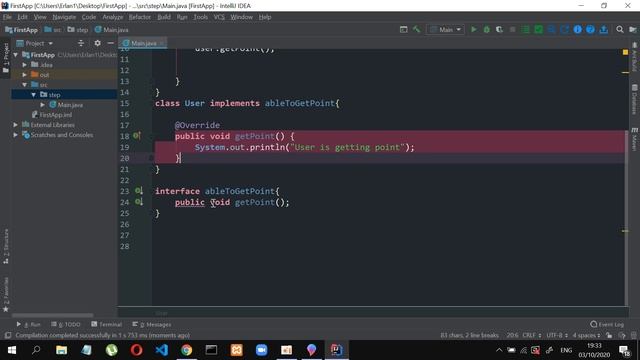Click the green list-lines toolbar icon
This screenshot has width=640, height=360.
(x=526, y=29)
